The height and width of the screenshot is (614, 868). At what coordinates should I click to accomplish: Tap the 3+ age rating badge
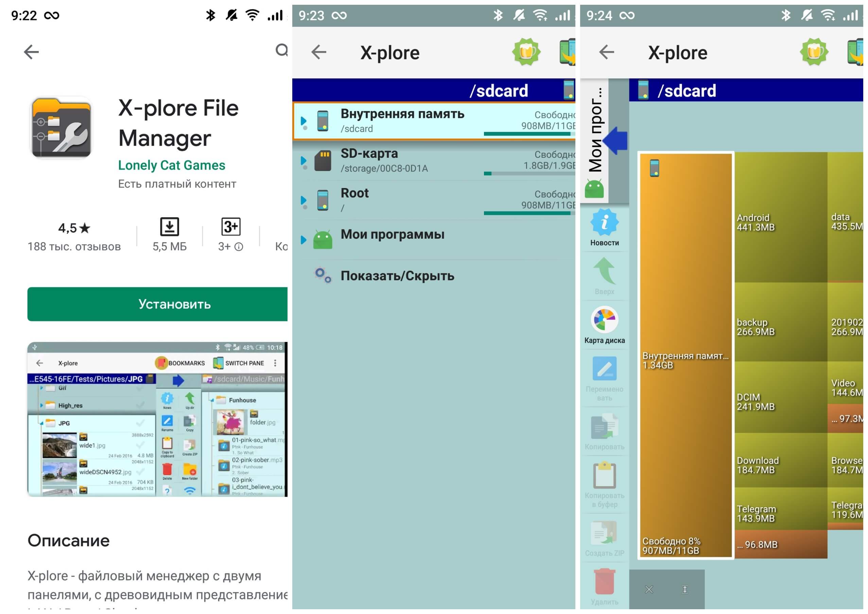231,226
